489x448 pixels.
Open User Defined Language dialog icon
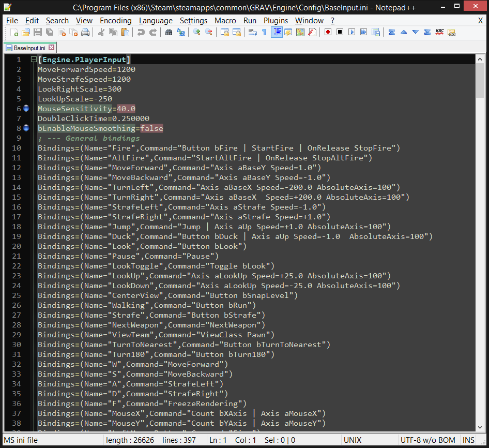pyautogui.click(x=288, y=32)
